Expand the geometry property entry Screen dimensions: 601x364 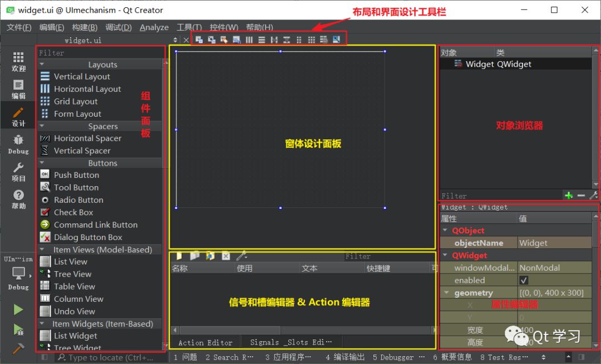click(x=445, y=292)
